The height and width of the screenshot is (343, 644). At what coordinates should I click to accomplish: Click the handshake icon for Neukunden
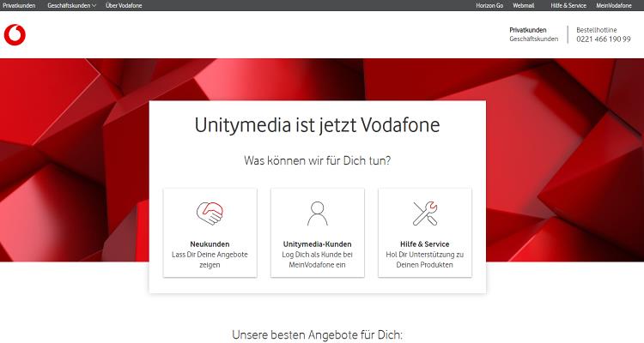[x=210, y=213]
